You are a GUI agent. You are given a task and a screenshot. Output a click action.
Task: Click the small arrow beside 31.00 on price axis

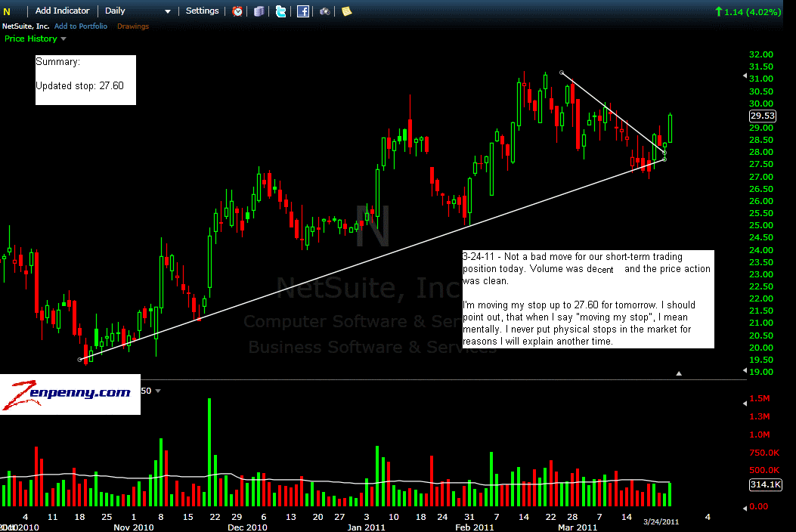[745, 76]
